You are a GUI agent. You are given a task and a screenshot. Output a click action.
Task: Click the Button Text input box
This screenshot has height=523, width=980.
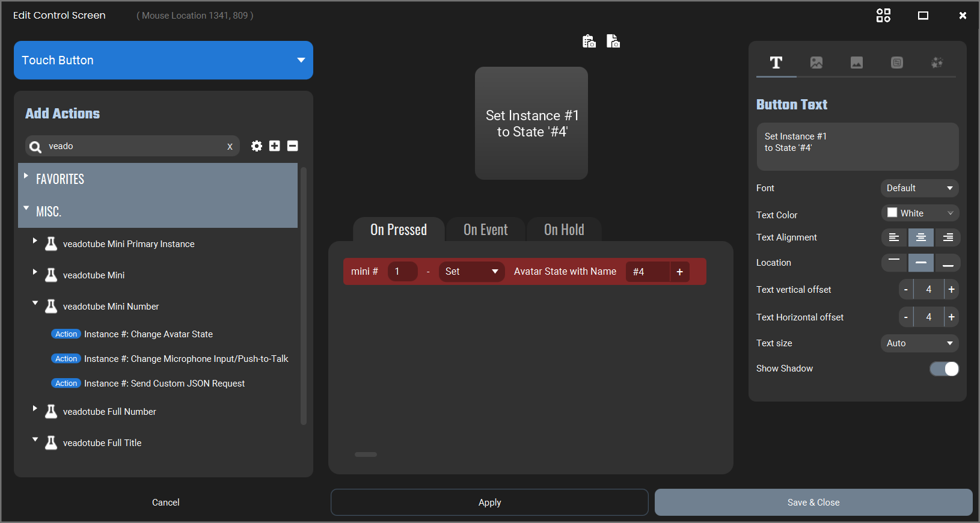point(857,147)
